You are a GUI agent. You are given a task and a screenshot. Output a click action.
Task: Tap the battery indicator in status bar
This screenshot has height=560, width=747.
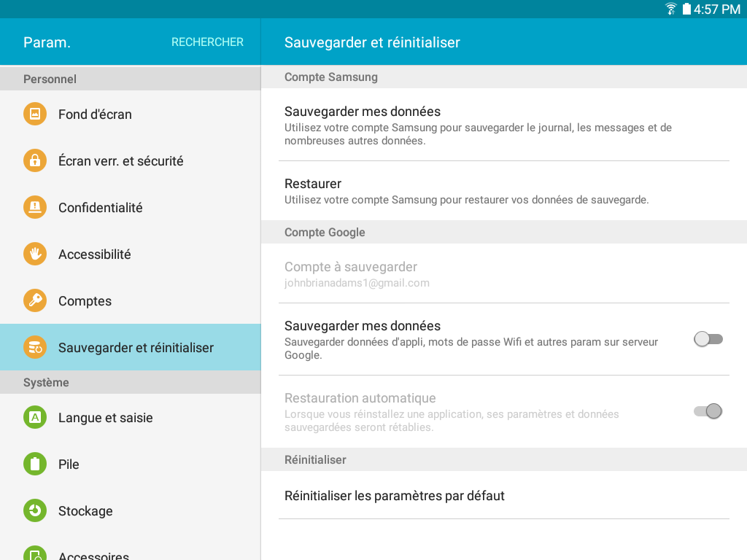point(686,9)
